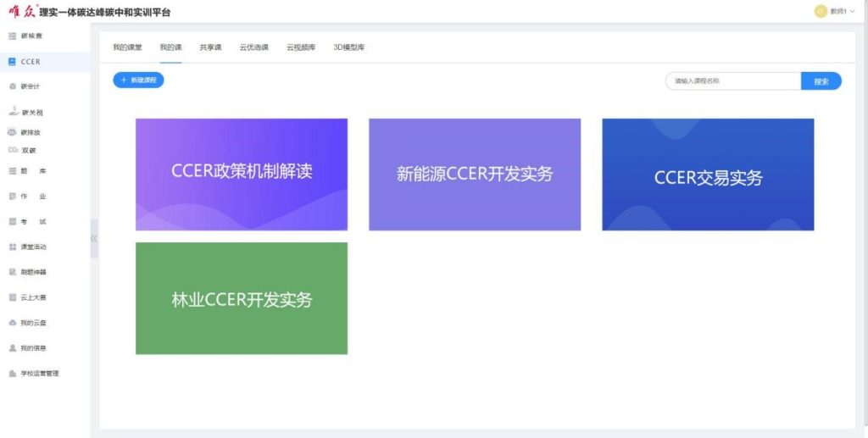Focus the course name search field
The width and height of the screenshot is (868, 438).
(x=732, y=81)
